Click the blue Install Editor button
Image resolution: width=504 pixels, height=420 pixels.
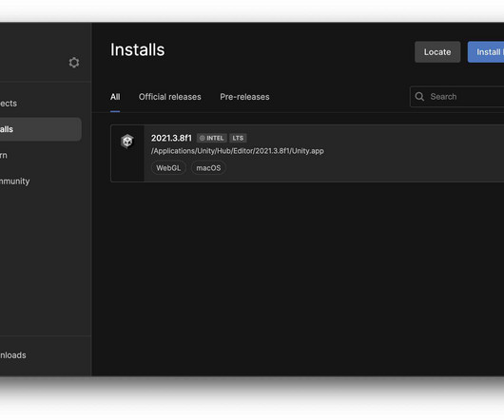(x=486, y=52)
